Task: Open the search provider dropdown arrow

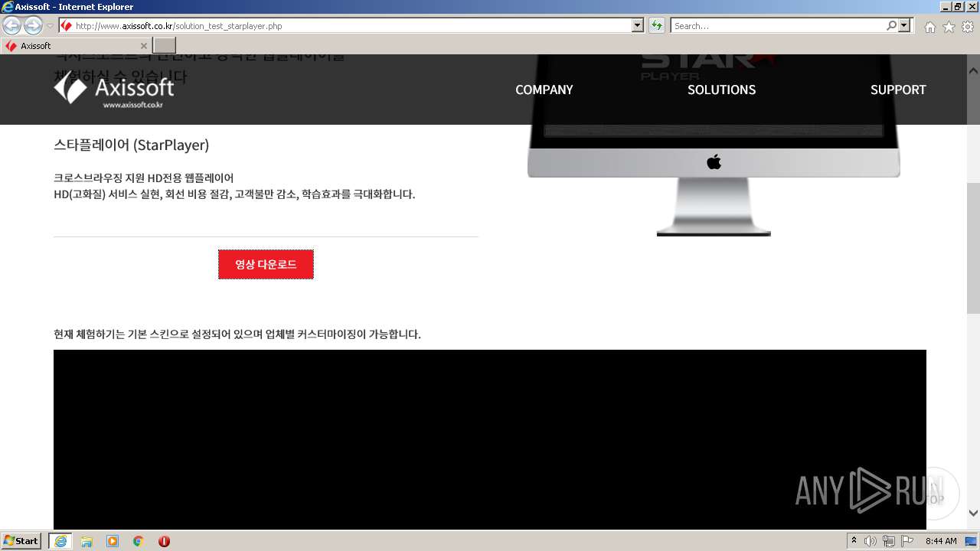Action: [x=905, y=26]
